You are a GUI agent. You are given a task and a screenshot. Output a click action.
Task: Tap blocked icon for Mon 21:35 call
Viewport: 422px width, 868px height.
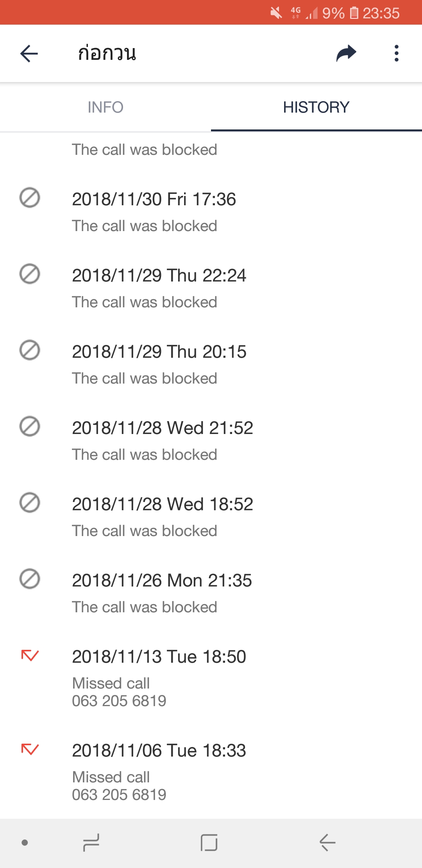click(x=30, y=579)
